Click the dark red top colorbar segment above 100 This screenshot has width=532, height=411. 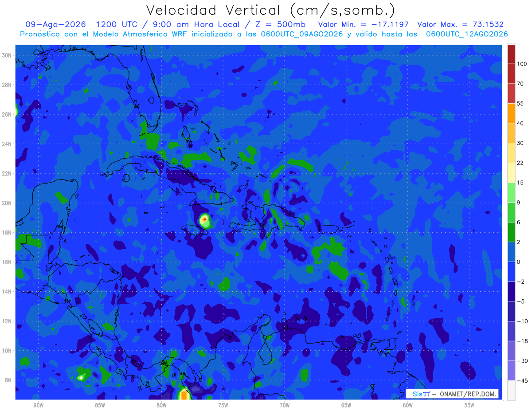[511, 54]
